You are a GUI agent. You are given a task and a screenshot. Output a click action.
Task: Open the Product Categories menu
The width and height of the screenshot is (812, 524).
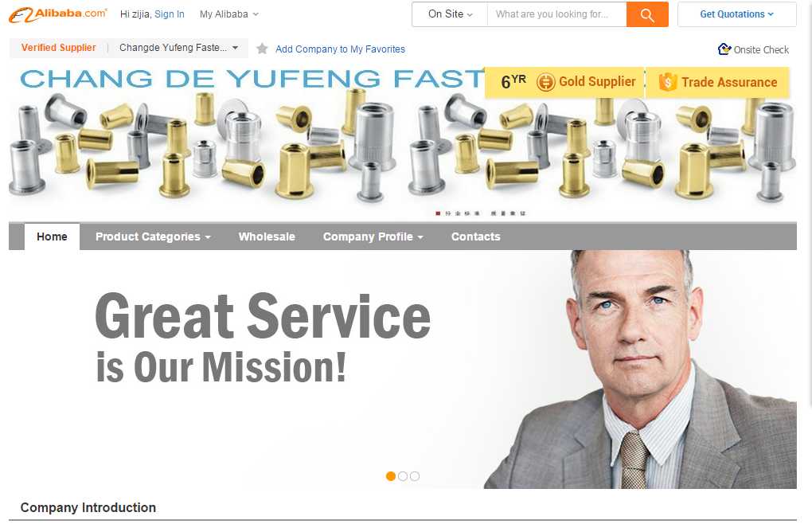click(153, 237)
